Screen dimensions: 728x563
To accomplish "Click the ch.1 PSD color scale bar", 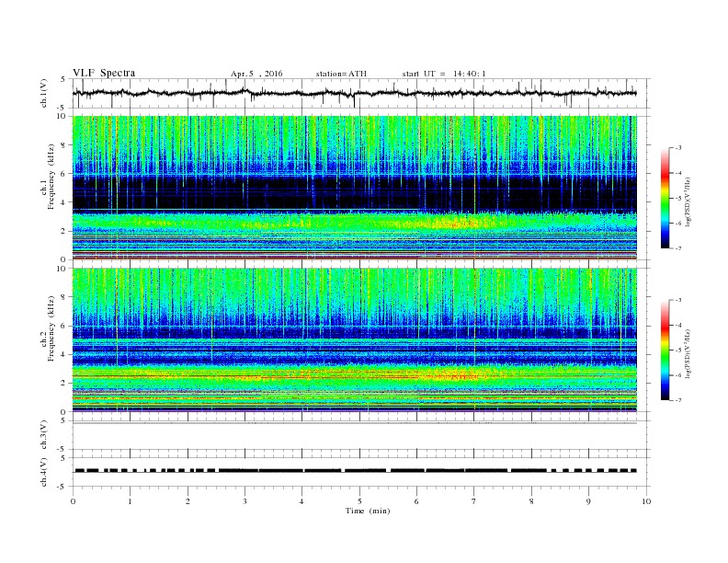I will pos(665,198).
